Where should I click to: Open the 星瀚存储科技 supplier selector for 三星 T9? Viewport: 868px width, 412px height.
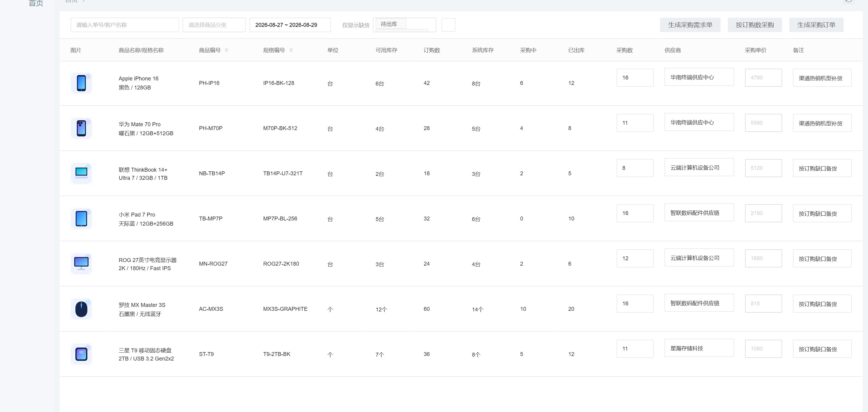click(699, 348)
